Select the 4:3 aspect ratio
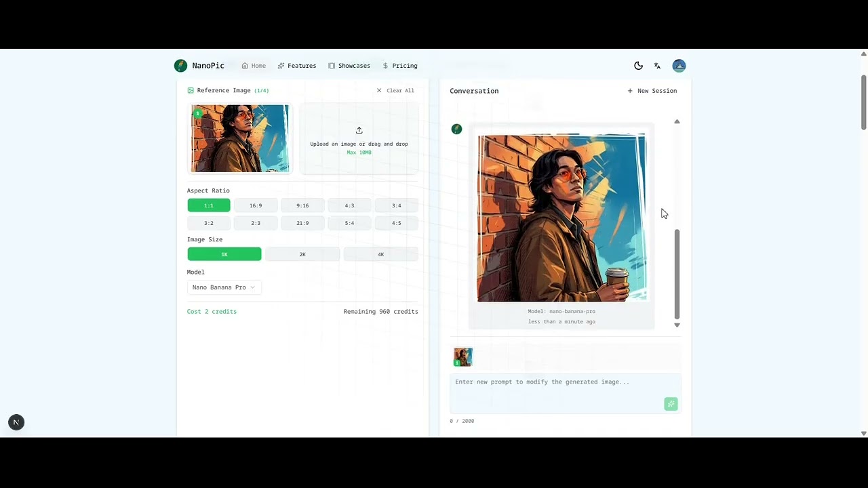The width and height of the screenshot is (868, 488). tap(349, 205)
